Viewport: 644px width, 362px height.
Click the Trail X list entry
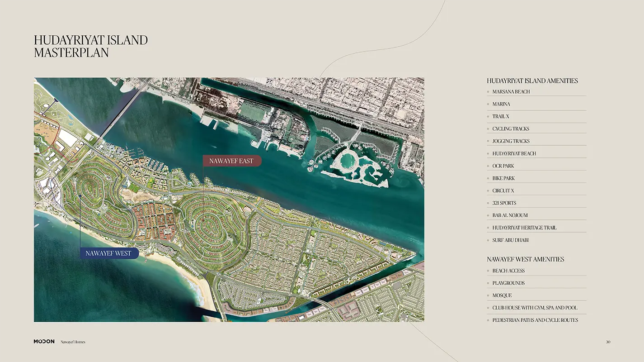[x=501, y=116]
